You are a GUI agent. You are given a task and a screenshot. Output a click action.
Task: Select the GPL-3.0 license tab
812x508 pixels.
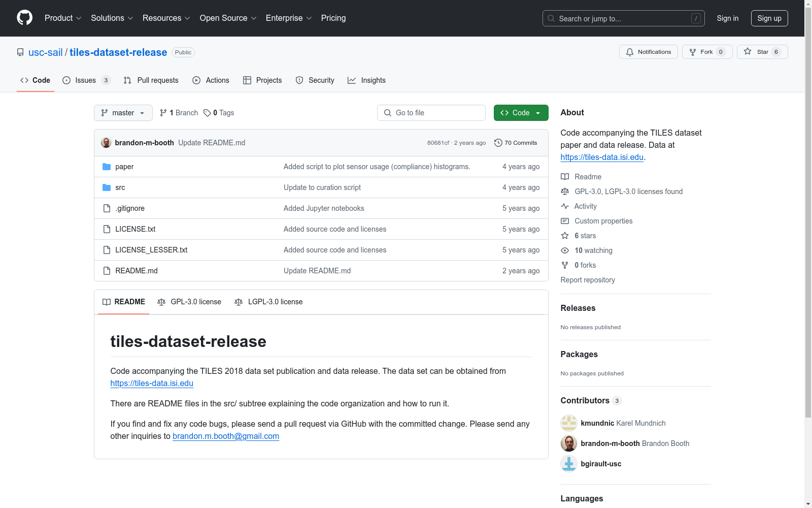click(189, 302)
